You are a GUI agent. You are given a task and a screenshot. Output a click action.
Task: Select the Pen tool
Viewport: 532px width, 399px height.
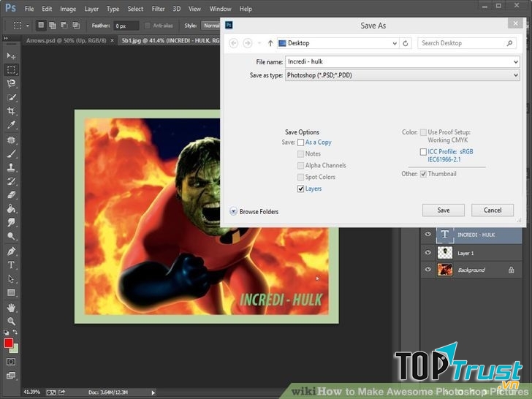pos(11,251)
